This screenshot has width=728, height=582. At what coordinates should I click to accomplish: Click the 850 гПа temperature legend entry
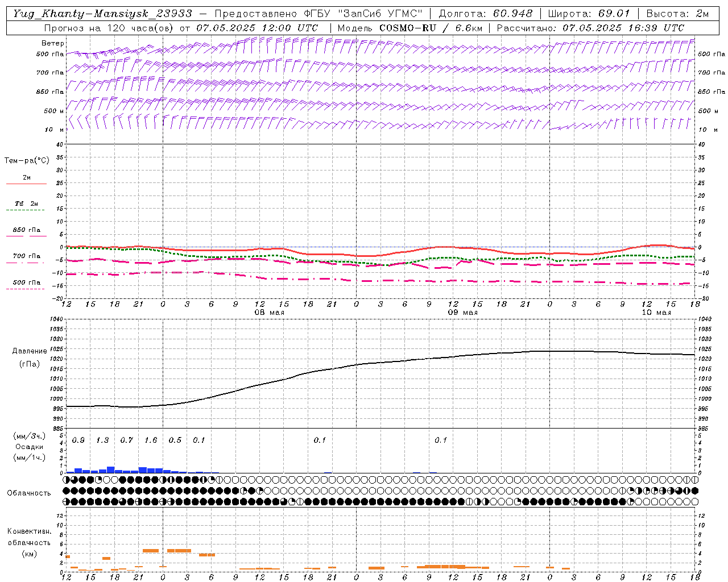(x=27, y=230)
